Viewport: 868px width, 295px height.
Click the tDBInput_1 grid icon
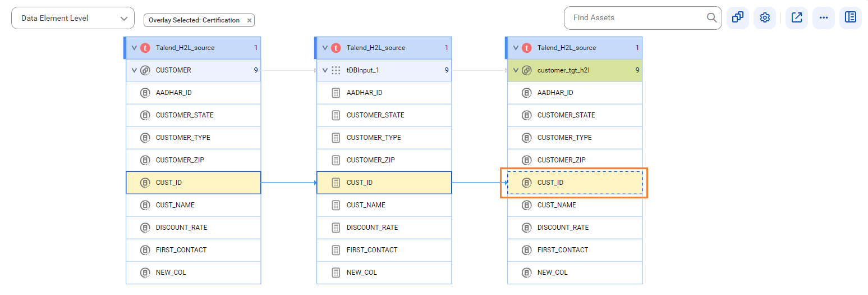336,70
